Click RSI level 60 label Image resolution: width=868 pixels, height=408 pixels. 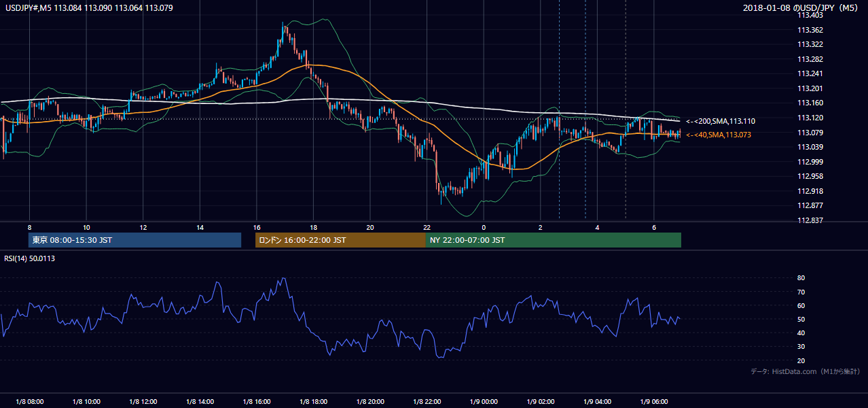point(801,305)
